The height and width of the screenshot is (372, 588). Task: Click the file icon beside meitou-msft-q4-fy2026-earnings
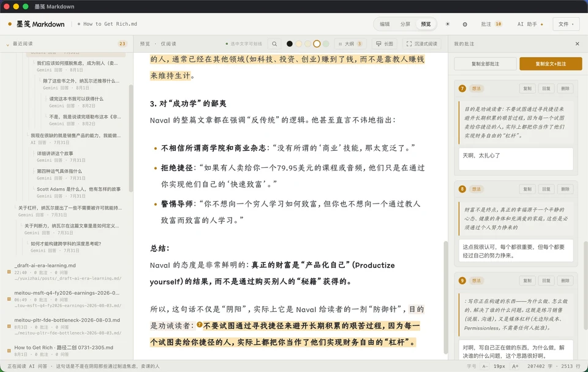(9, 299)
